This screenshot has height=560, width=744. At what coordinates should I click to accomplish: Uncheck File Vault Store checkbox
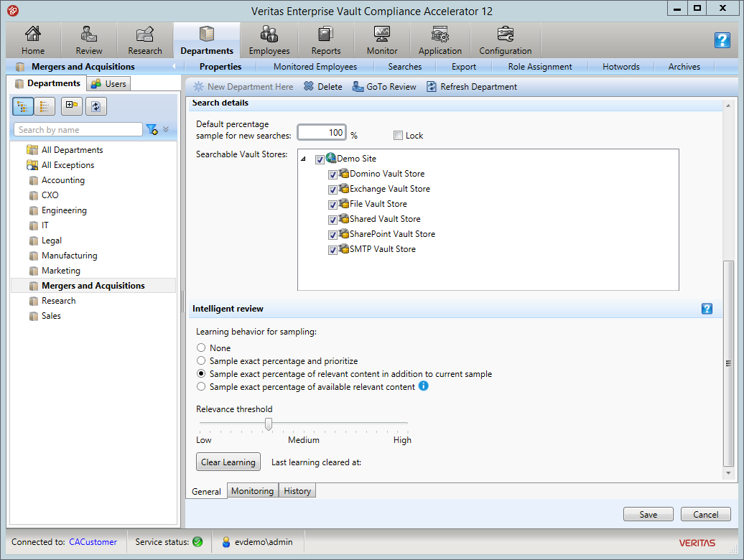tap(333, 205)
